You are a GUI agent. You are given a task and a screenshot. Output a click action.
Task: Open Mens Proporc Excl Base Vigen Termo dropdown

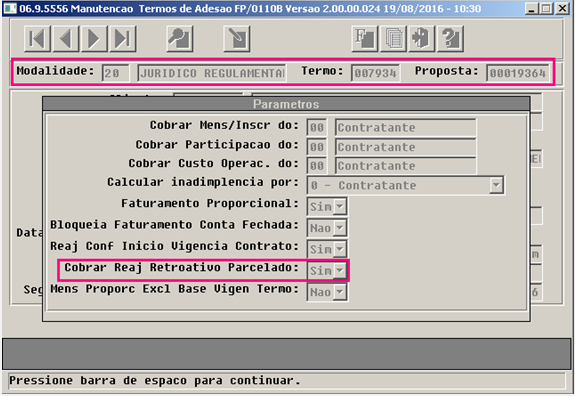pyautogui.click(x=340, y=292)
